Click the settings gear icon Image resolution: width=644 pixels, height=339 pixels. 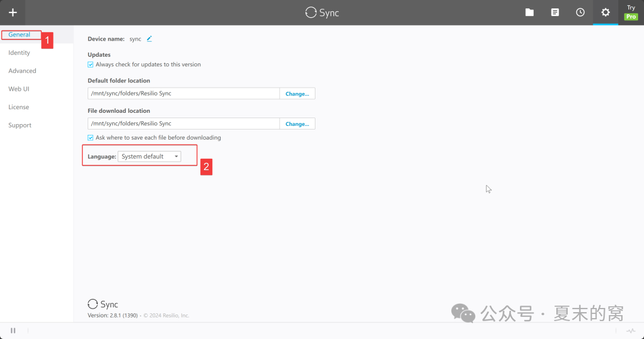pyautogui.click(x=605, y=13)
